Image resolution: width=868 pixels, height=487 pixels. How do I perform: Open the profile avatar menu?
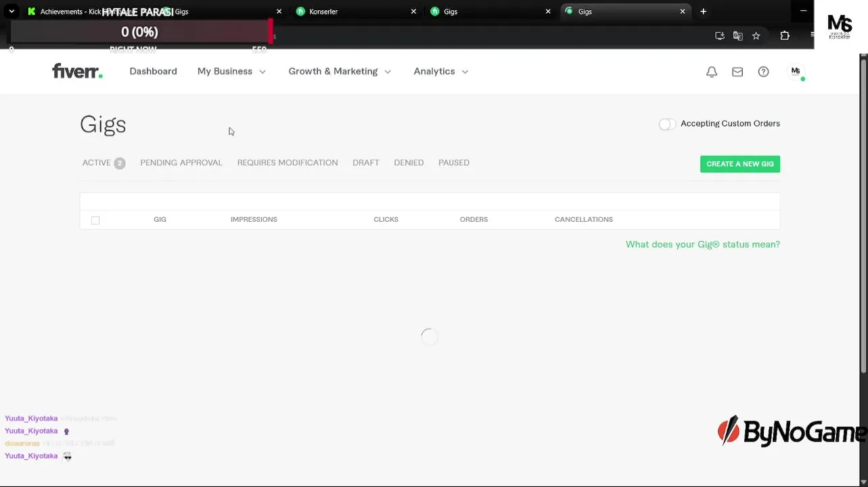796,71
